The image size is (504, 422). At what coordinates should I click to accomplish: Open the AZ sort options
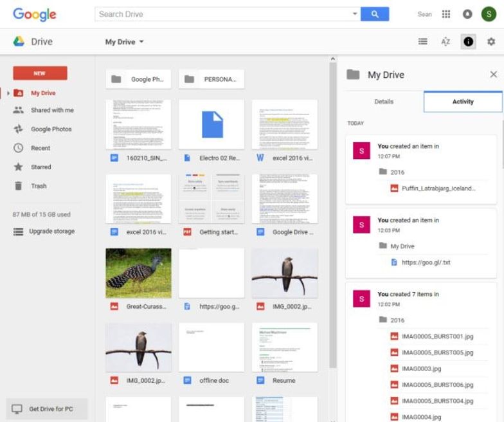coord(446,42)
